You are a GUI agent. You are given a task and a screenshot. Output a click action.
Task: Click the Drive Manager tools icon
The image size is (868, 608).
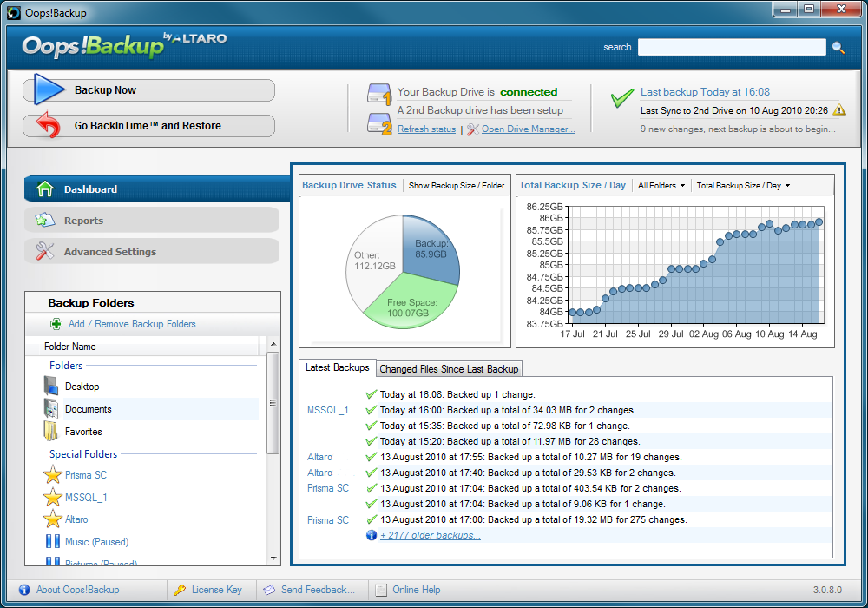pyautogui.click(x=473, y=129)
